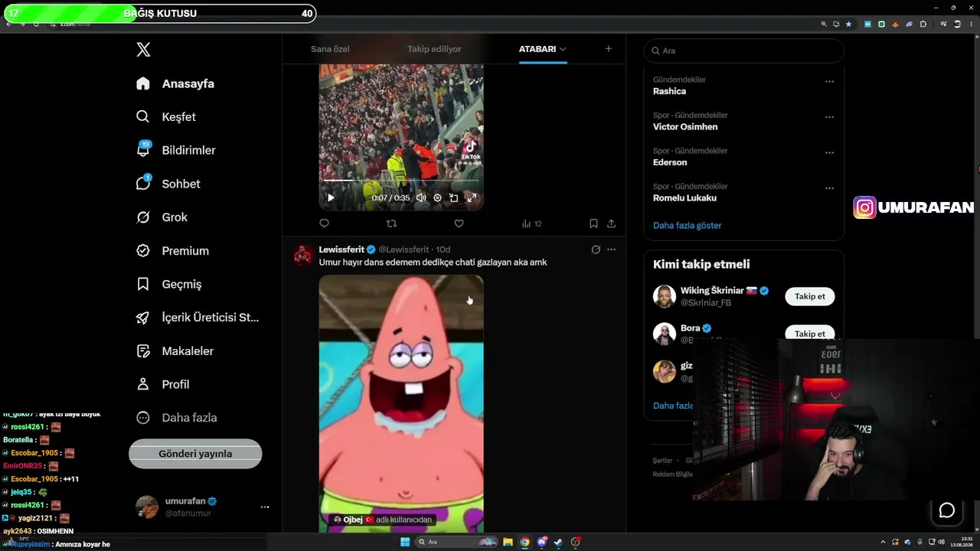Click the Windows taskbar search box
This screenshot has height=551, width=980.
(x=458, y=542)
